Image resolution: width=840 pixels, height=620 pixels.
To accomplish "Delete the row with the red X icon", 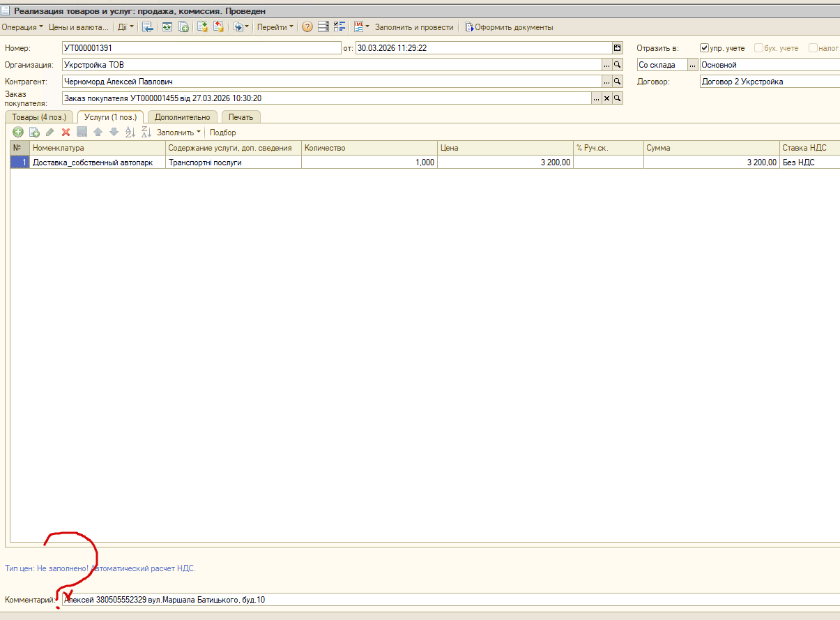I will 66,132.
